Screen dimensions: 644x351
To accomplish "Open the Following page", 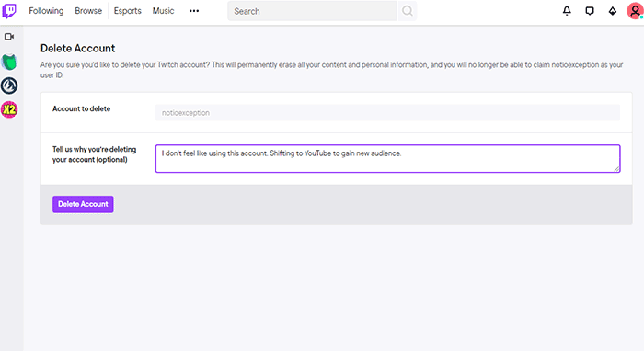I will click(x=46, y=11).
